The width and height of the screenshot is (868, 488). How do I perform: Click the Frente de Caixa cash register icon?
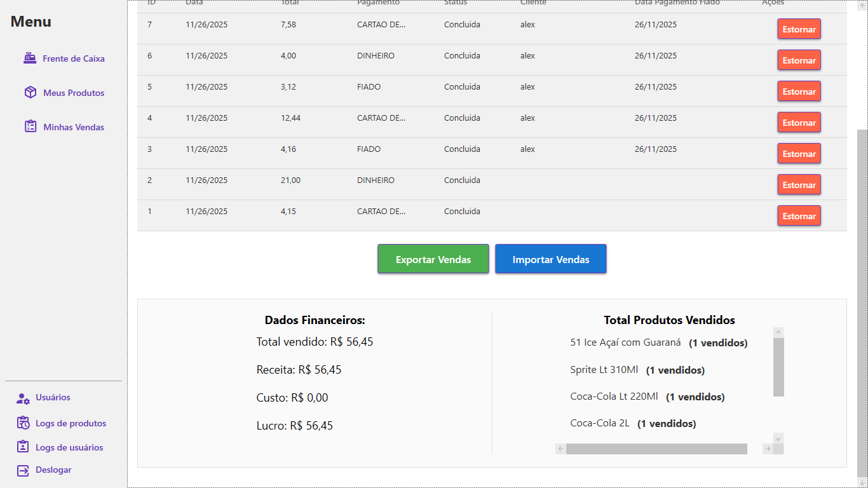click(x=30, y=58)
